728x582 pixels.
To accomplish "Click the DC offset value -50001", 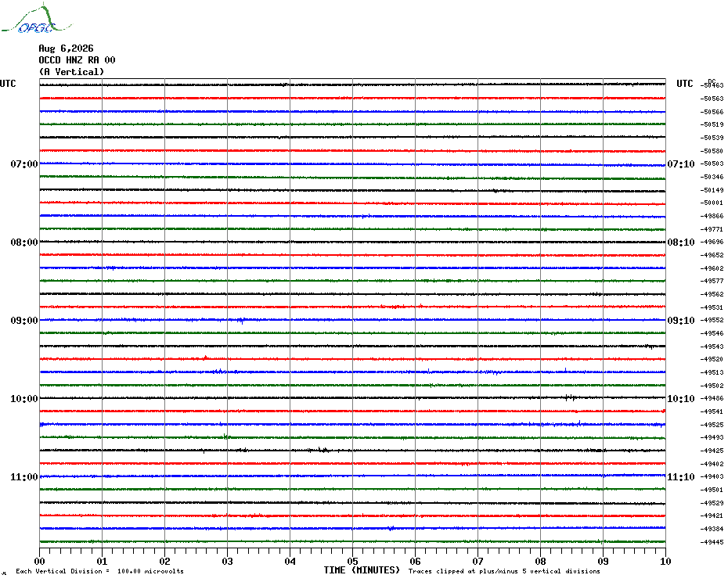I will 712,203.
